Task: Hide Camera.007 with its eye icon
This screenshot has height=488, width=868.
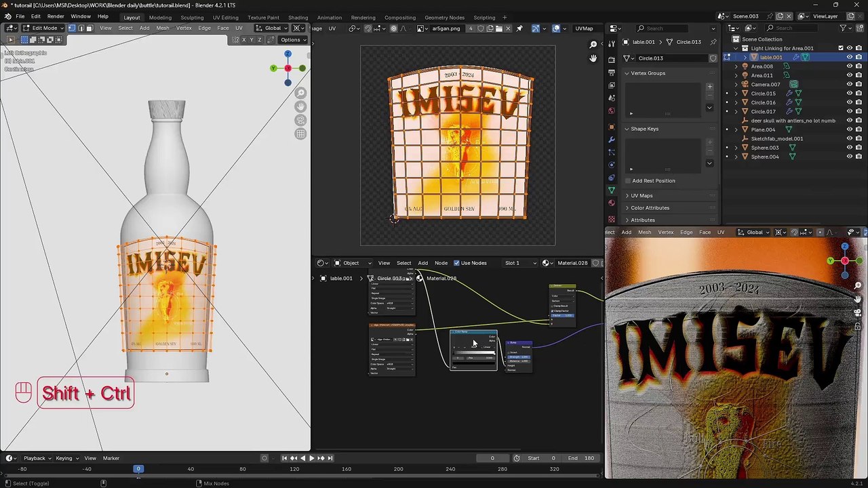Action: tap(849, 84)
